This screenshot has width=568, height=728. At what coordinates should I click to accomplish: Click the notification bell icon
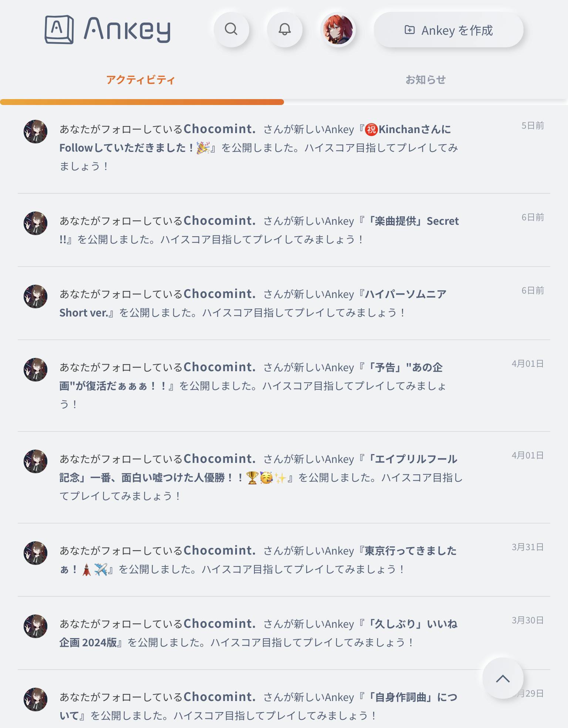[284, 29]
